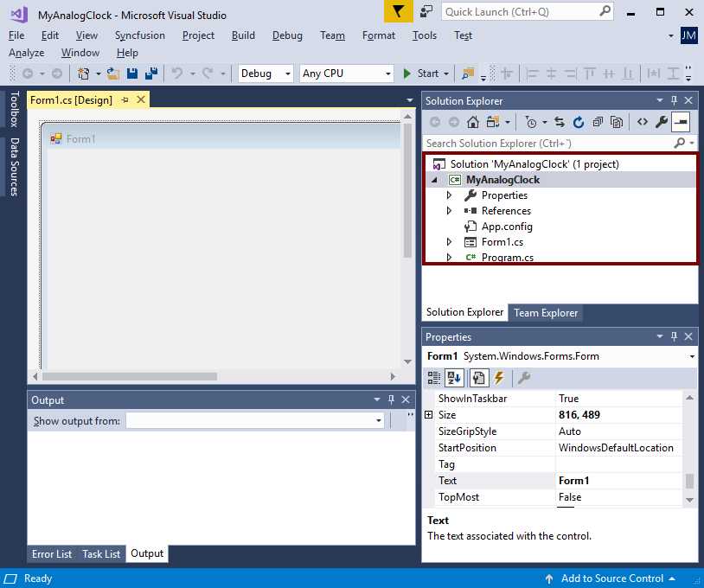Click the send feedback icon near Quick Launch

426,11
